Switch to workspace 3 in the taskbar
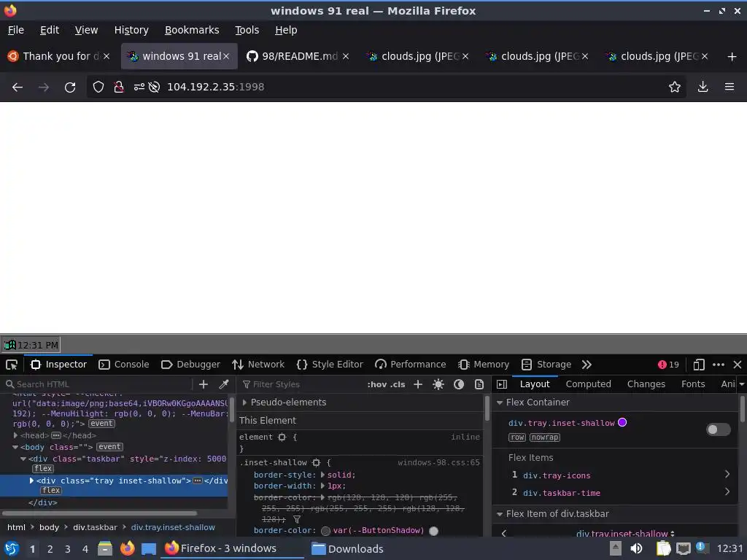The image size is (747, 560). coord(68,549)
